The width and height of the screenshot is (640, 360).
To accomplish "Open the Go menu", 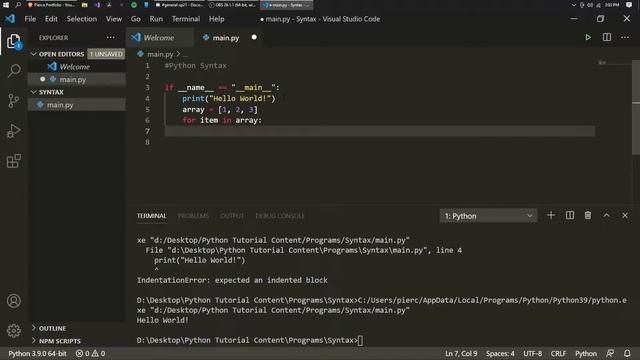I will 136,19.
